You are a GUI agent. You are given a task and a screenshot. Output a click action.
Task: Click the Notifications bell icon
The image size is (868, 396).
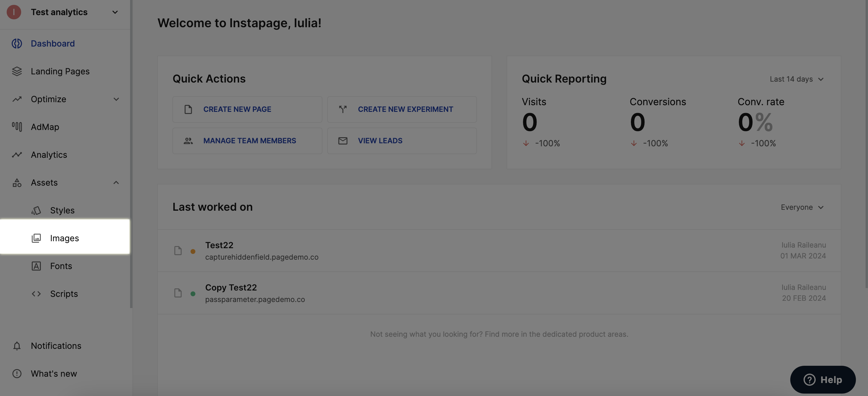coord(17,346)
